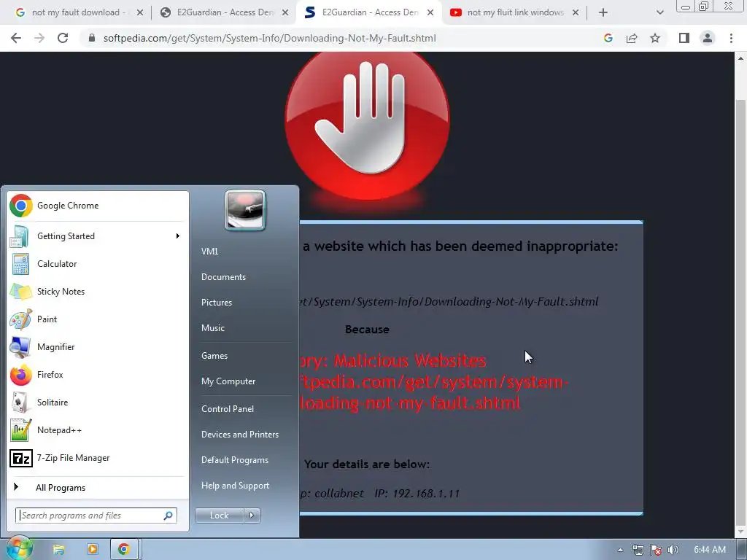
Task: Open Default Programs
Action: [235, 460]
